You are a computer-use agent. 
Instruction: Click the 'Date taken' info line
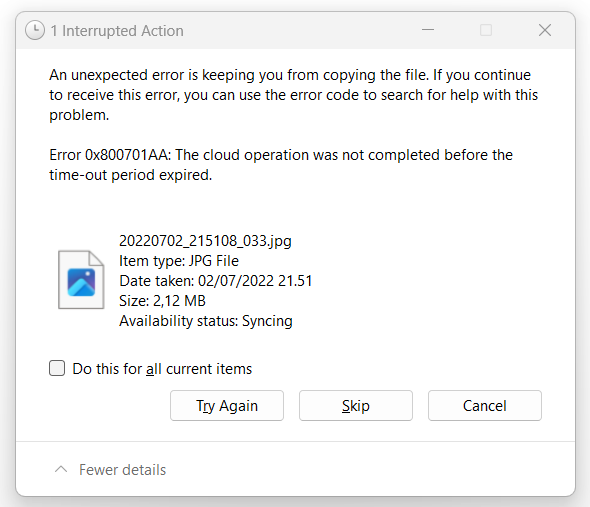(216, 281)
